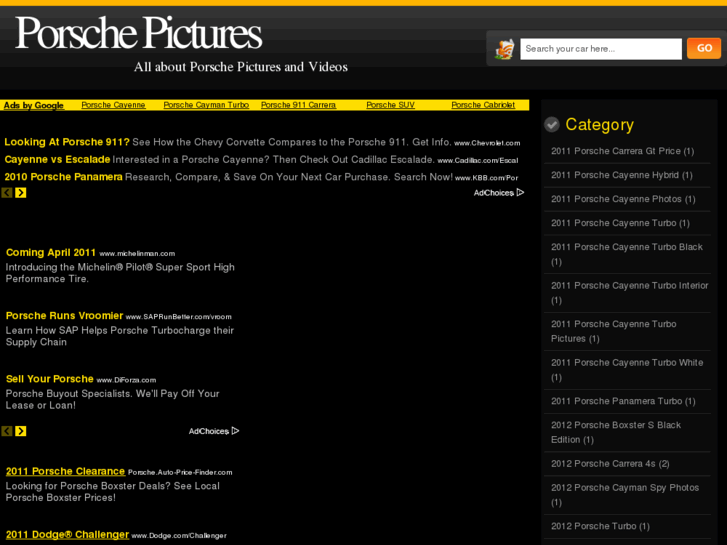The width and height of the screenshot is (727, 545).
Task: Open the Looking At Porsche 911? ad
Action: tap(67, 142)
